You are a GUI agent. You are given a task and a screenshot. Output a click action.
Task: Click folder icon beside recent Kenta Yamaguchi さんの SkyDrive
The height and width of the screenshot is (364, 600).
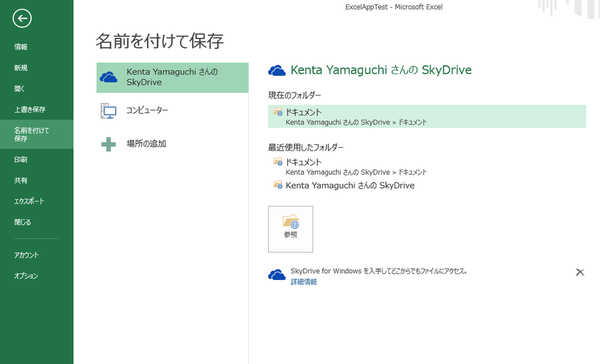(x=278, y=185)
